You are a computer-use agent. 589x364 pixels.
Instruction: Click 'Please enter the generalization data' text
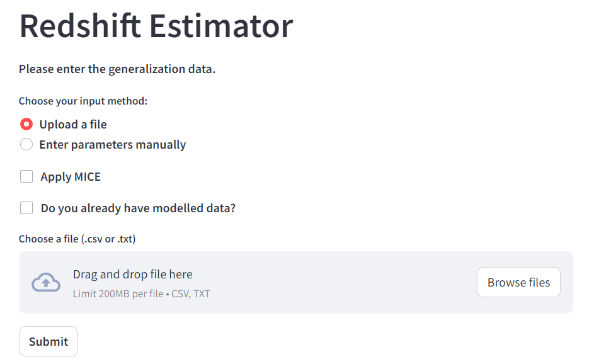tap(117, 69)
